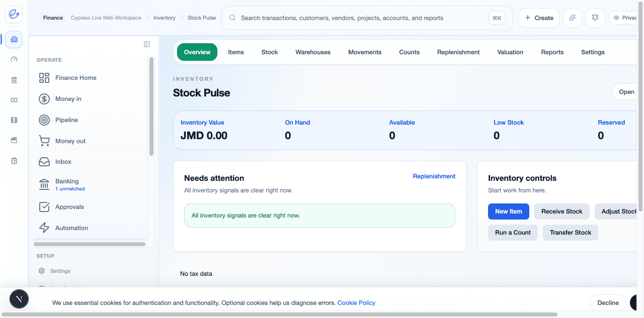Viewport: 644px width, 318px height.
Task: Click the Stock Pulse breadcrumb
Action: point(202,18)
